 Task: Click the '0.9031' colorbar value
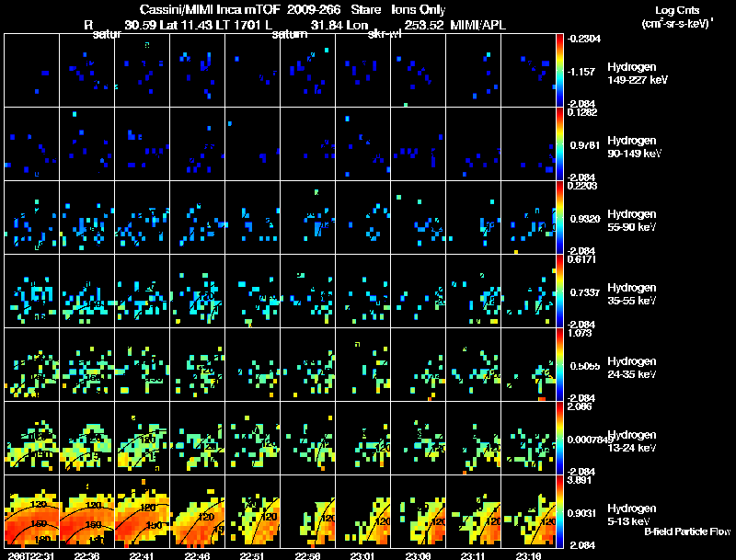(x=583, y=514)
